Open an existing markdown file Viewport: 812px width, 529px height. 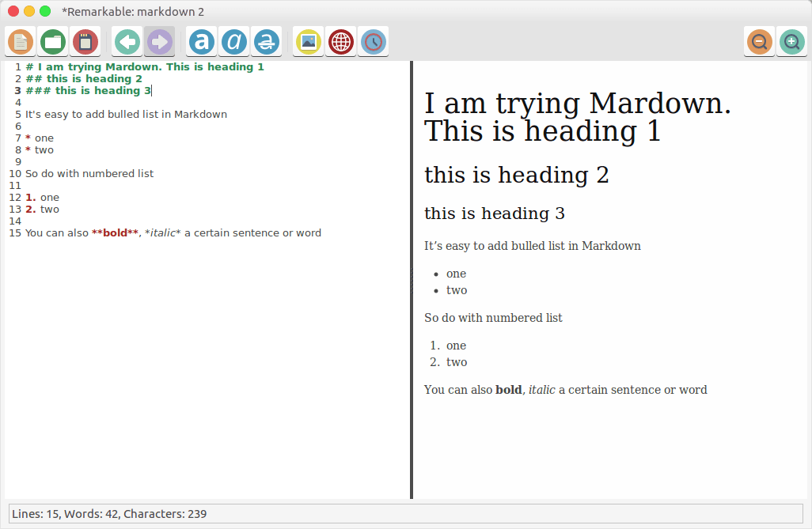[x=52, y=41]
